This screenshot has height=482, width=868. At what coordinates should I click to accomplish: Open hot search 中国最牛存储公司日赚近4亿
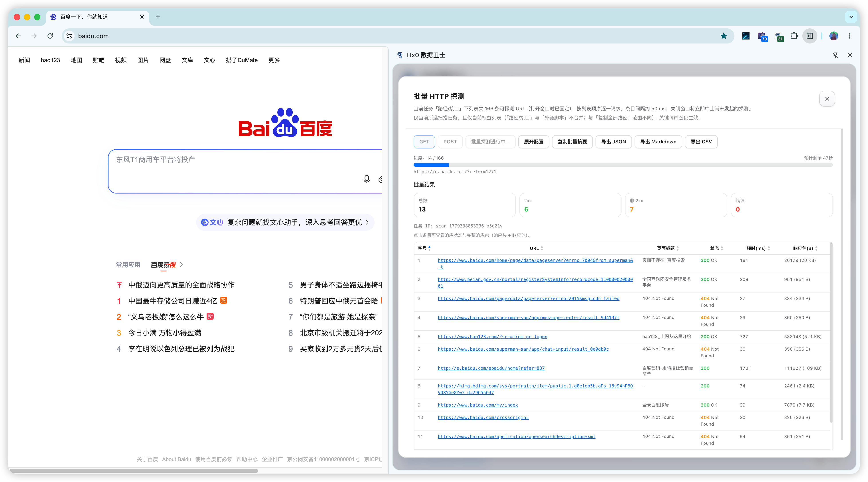point(173,301)
